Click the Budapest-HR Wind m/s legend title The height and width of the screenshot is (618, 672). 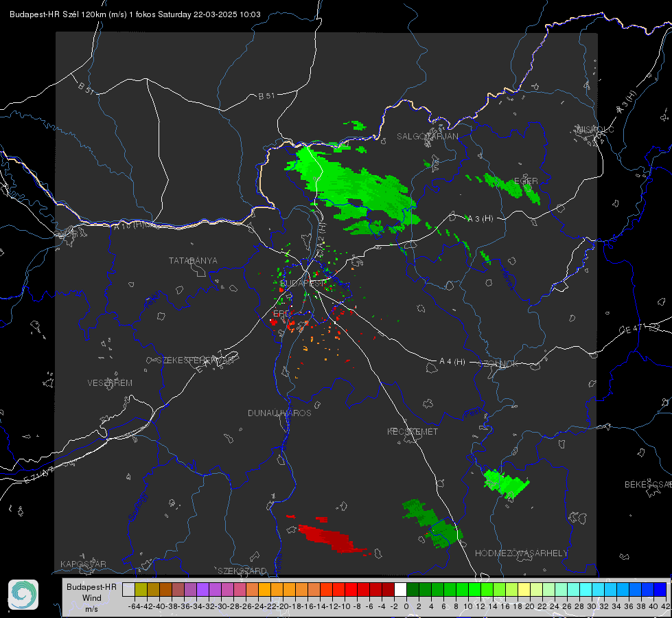click(92, 598)
